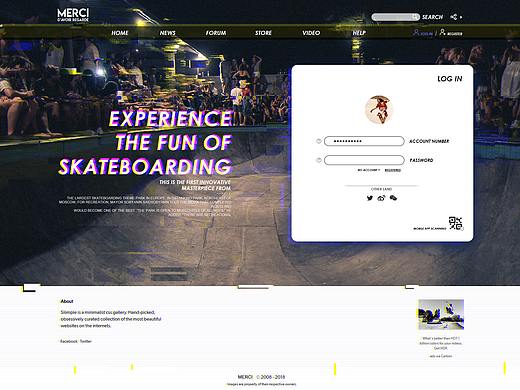The width and height of the screenshot is (520, 390).
Task: Click the MERCI logo in the header
Action: (73, 15)
